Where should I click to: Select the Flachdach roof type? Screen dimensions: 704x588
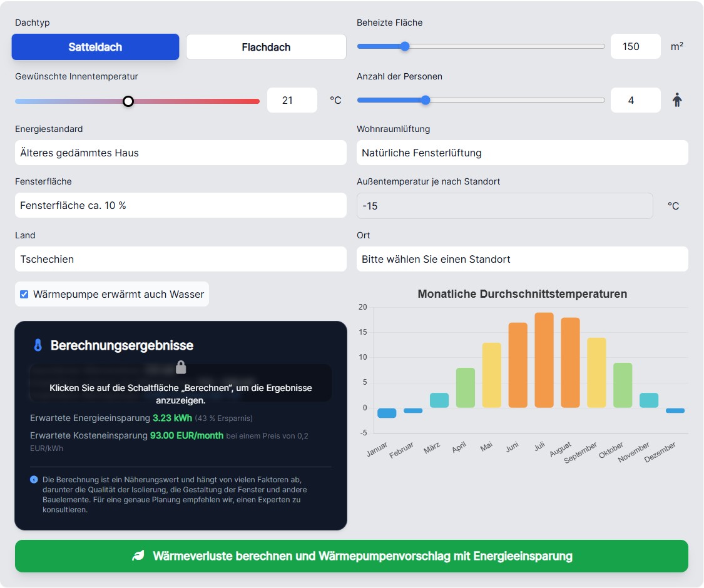pyautogui.click(x=266, y=47)
